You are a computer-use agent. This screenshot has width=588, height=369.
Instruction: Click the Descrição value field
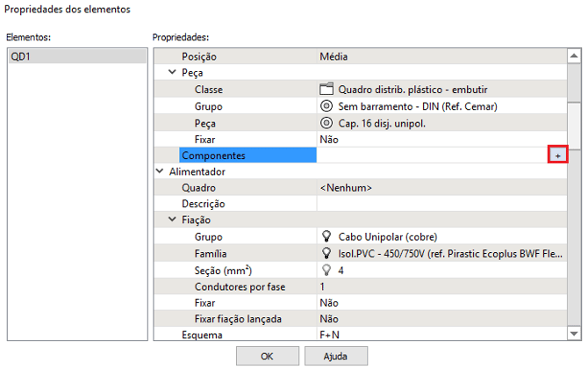point(441,204)
